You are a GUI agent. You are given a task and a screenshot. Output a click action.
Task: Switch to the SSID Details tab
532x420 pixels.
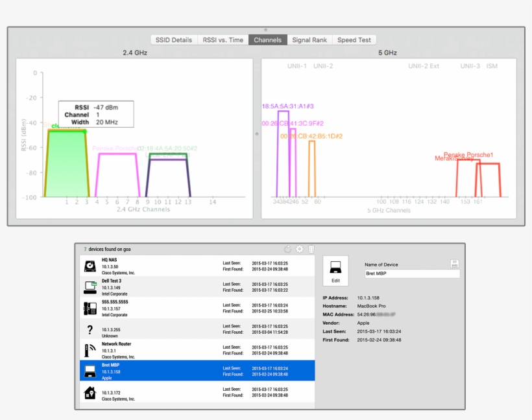(173, 40)
